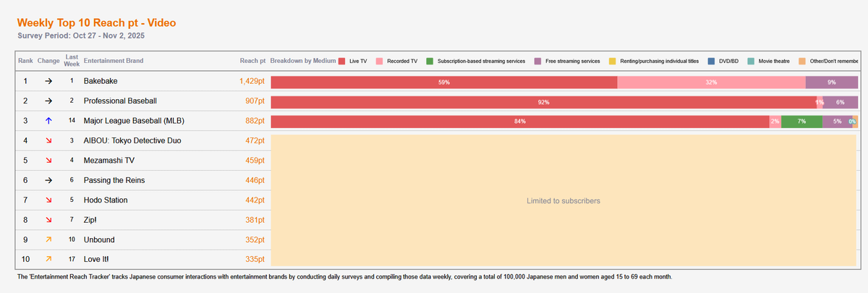Click the DVD/BD legend color swatch
The image size is (868, 293).
click(712, 61)
